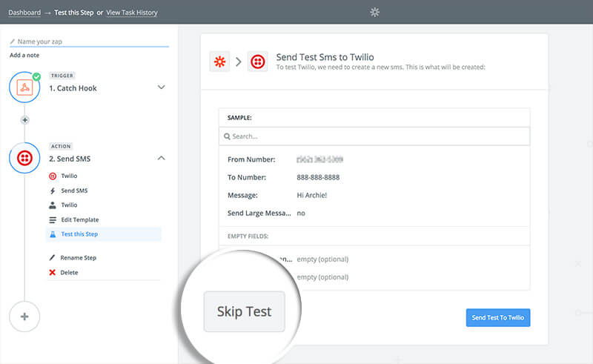Screen dimensions: 593x364
Task: Click the small red Twilio app icon
Action: pyautogui.click(x=53, y=176)
